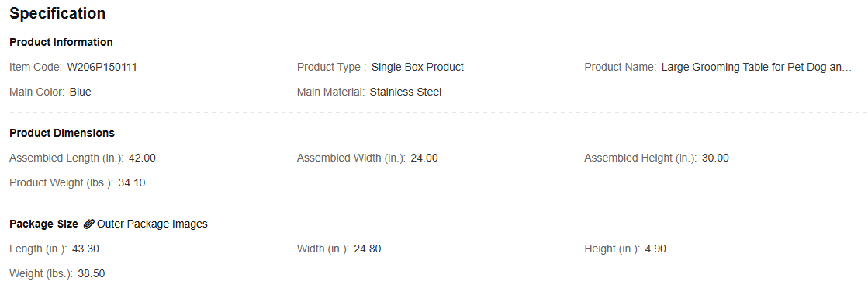This screenshot has height=285, width=868.
Task: Click the Product Dimensions section title
Action: point(62,133)
